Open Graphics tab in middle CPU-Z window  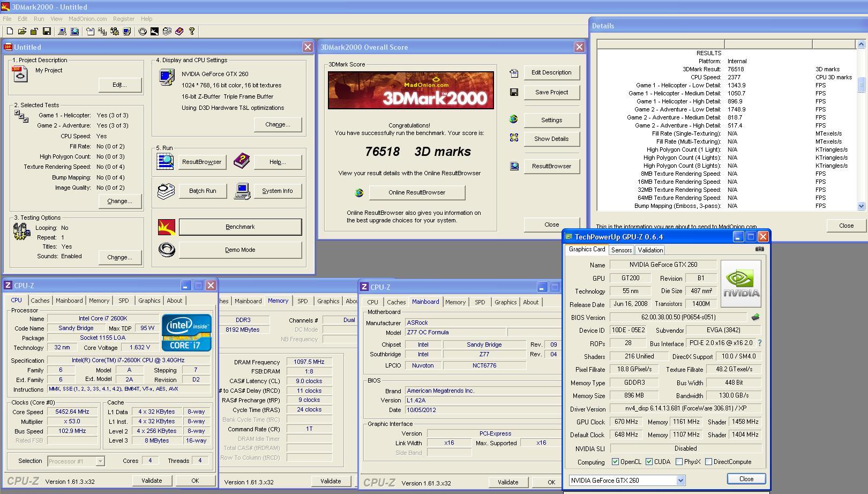point(328,301)
